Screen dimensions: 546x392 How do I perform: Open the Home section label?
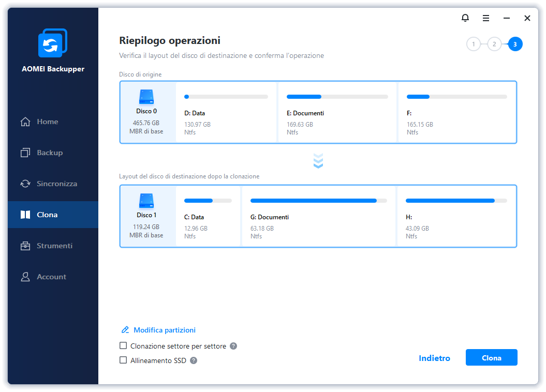[48, 122]
